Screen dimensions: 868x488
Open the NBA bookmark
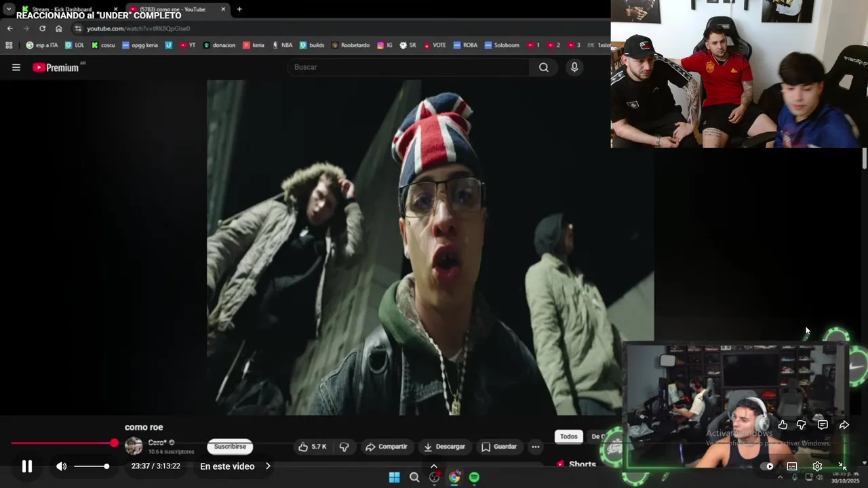[282, 45]
